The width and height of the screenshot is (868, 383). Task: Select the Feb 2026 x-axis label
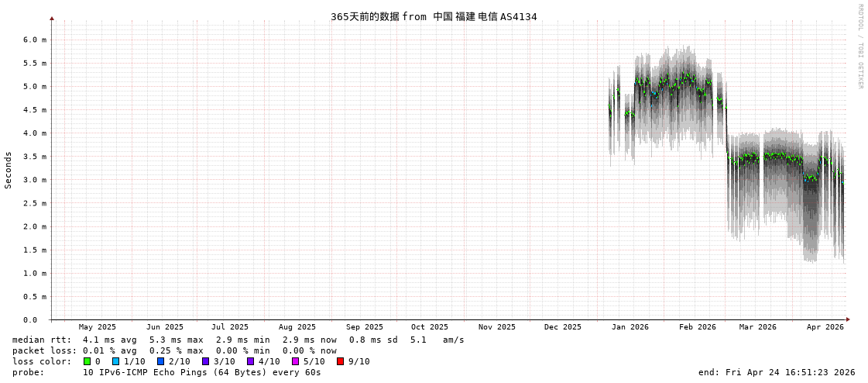[x=698, y=327]
